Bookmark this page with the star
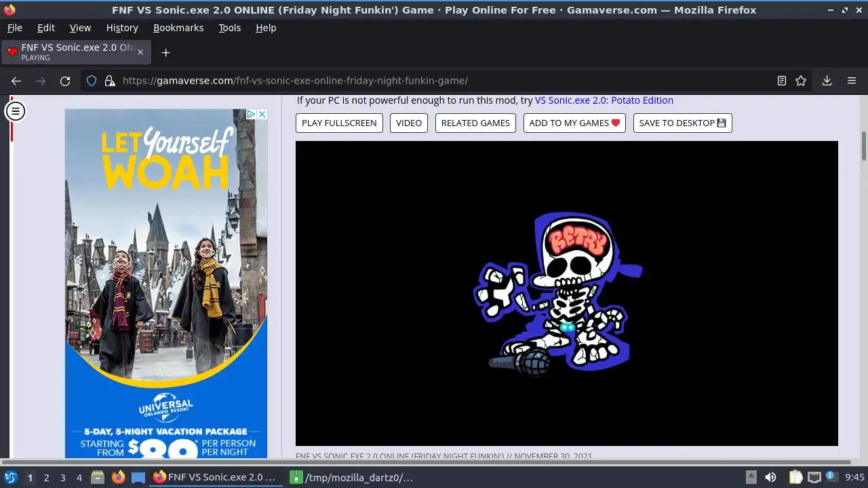This screenshot has height=488, width=868. (801, 81)
